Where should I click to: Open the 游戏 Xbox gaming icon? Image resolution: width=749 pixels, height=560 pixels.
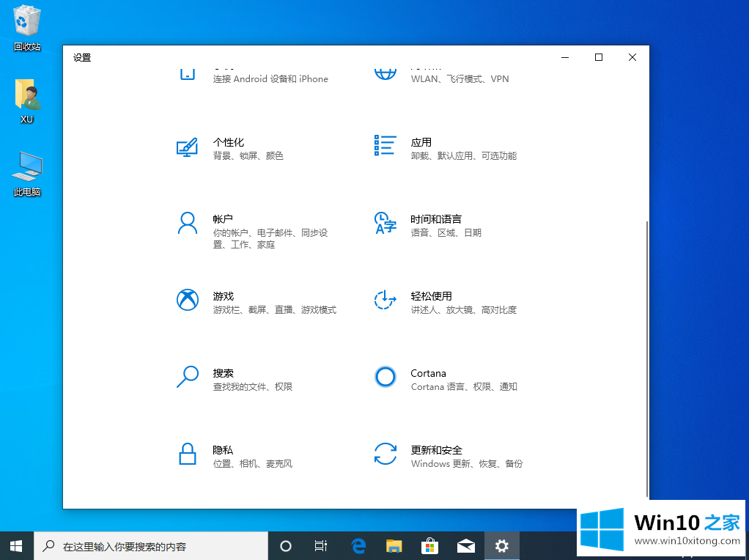[188, 300]
